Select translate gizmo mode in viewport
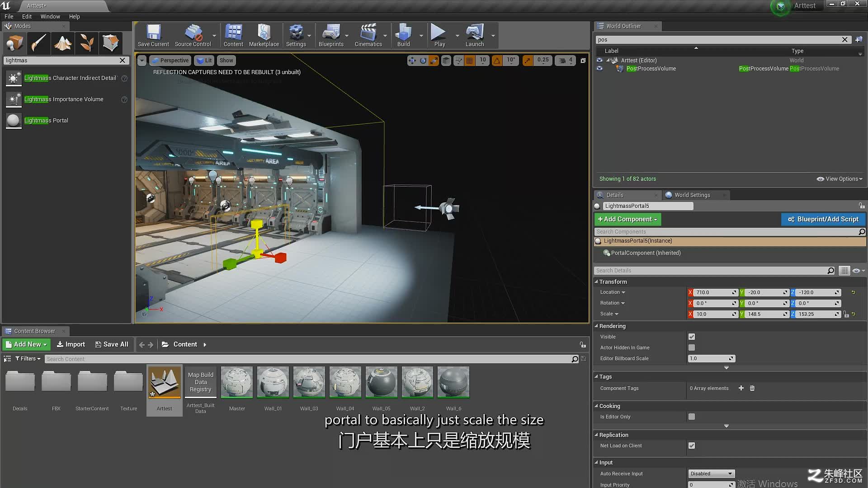Viewport: 868px width, 488px height. tap(412, 61)
